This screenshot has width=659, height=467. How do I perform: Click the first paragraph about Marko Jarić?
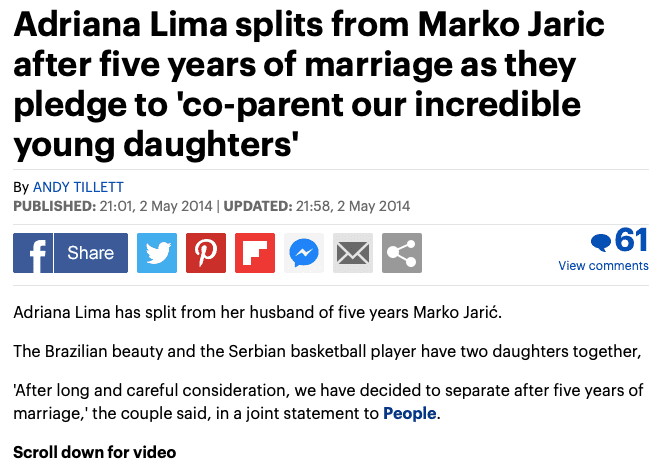pos(258,313)
